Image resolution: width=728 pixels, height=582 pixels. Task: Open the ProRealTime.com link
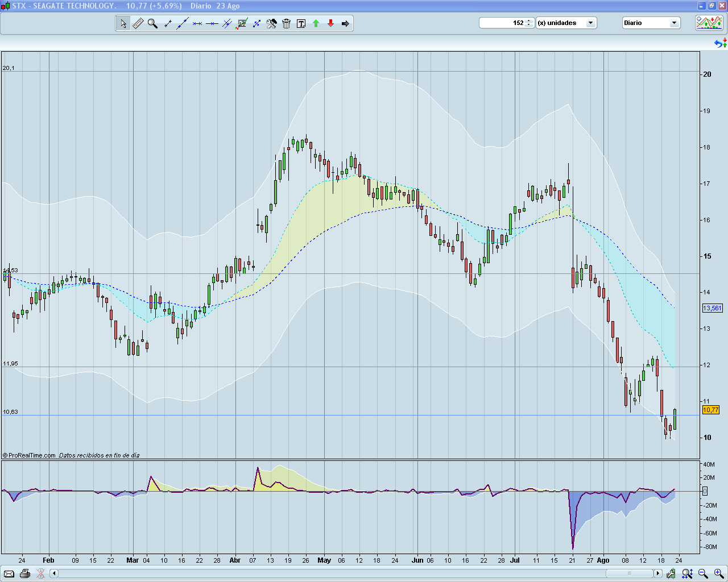(27, 455)
